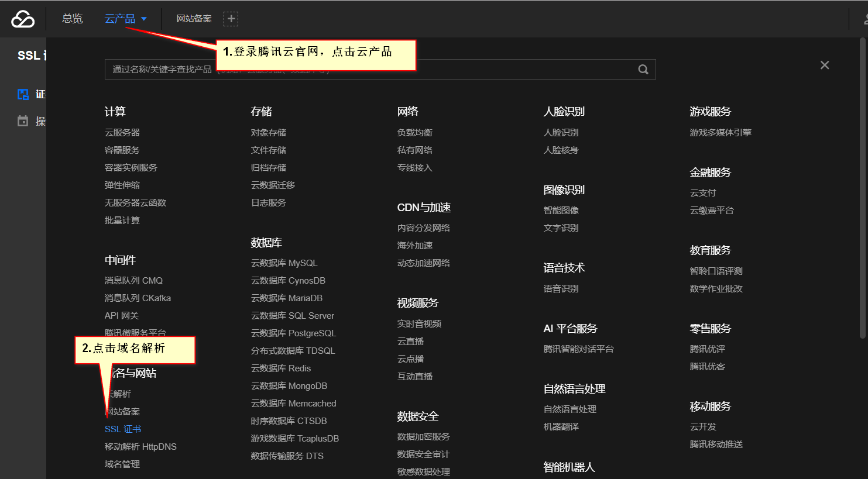Open 海外加速 link
Screen dimensions: 868x479
(x=415, y=246)
